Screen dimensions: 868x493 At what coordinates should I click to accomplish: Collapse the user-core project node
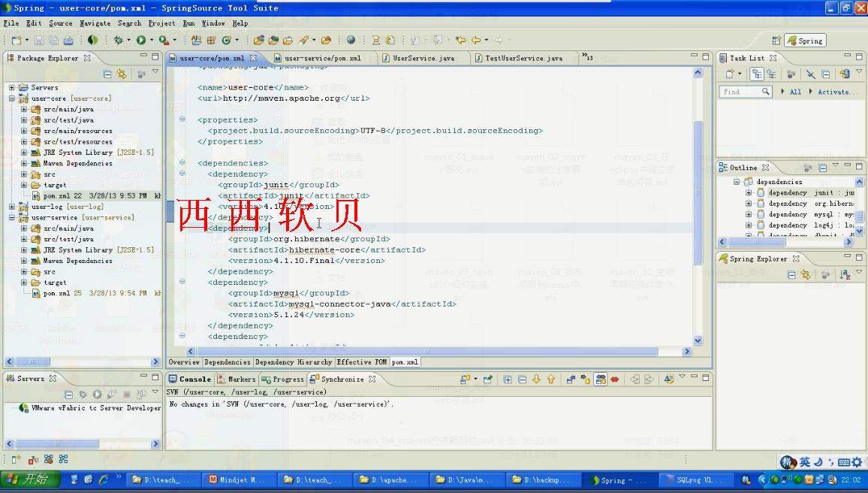11,98
